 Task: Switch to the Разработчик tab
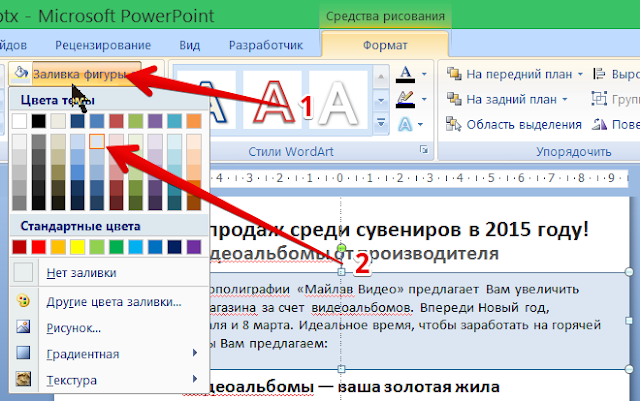266,45
